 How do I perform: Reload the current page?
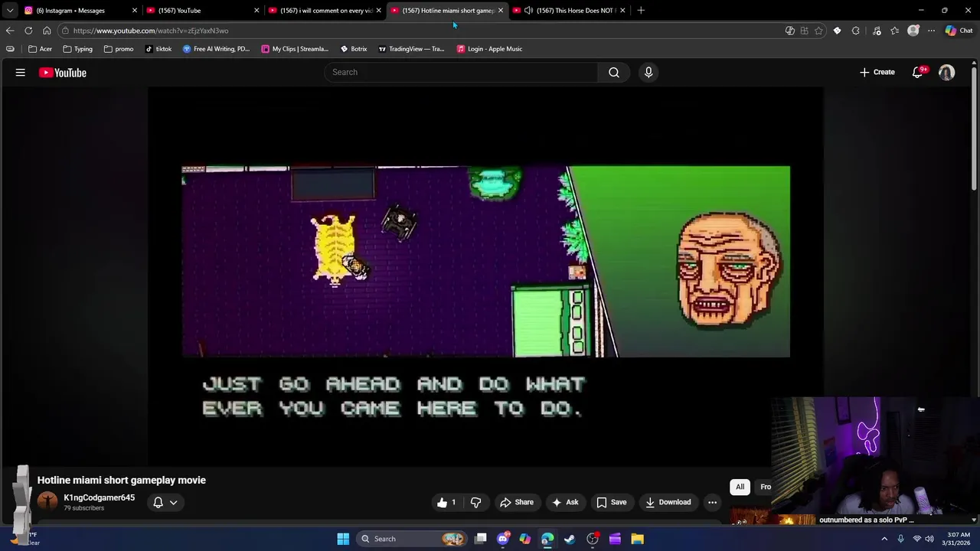(x=28, y=31)
